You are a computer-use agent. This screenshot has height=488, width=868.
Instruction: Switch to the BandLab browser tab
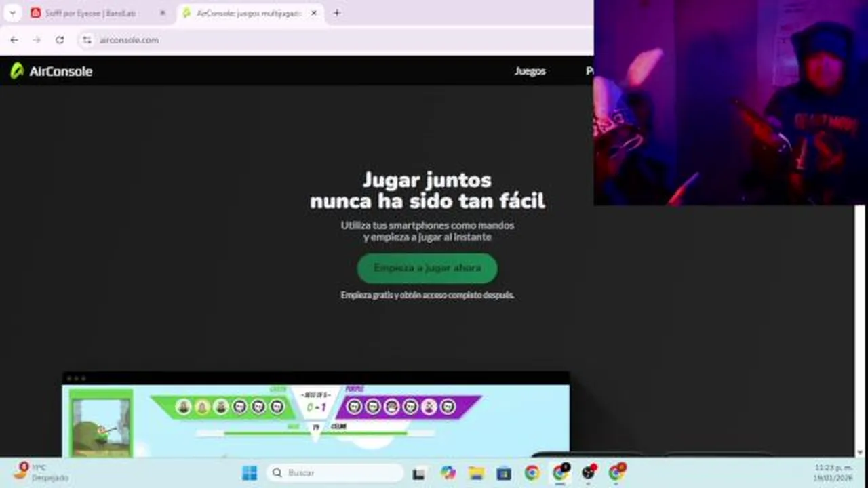(x=98, y=13)
